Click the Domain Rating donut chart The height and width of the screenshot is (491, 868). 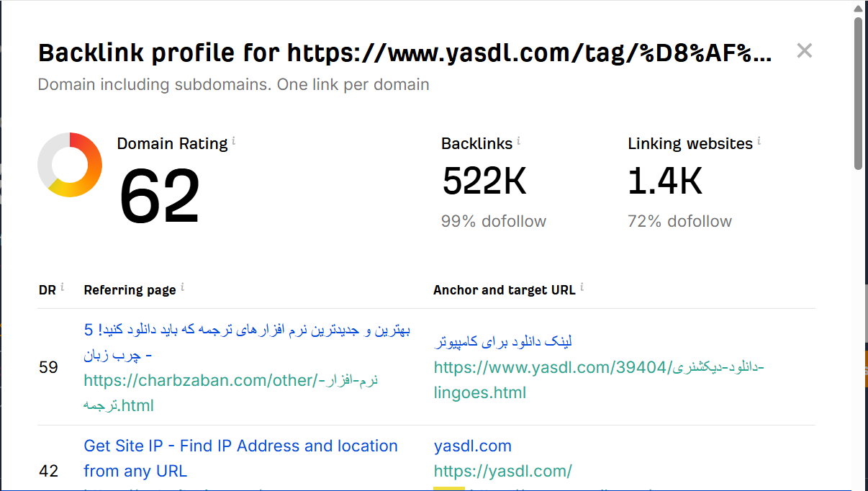click(x=69, y=164)
